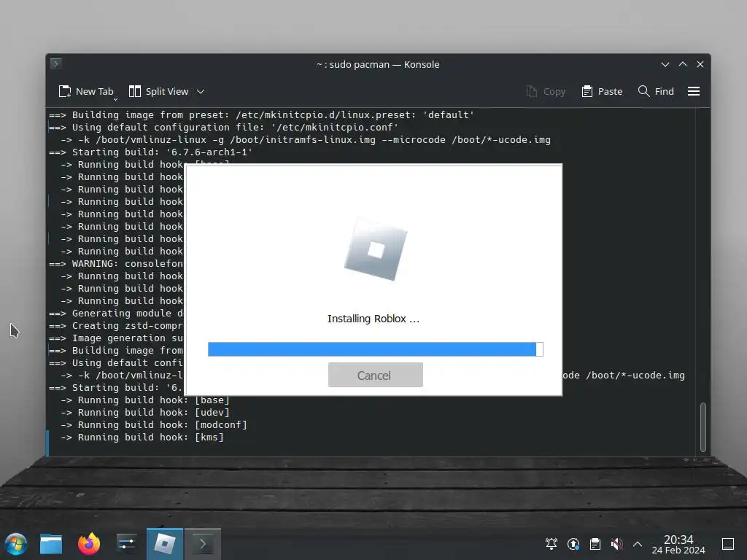Image resolution: width=747 pixels, height=560 pixels.
Task: Open the Find search tool
Action: point(656,91)
